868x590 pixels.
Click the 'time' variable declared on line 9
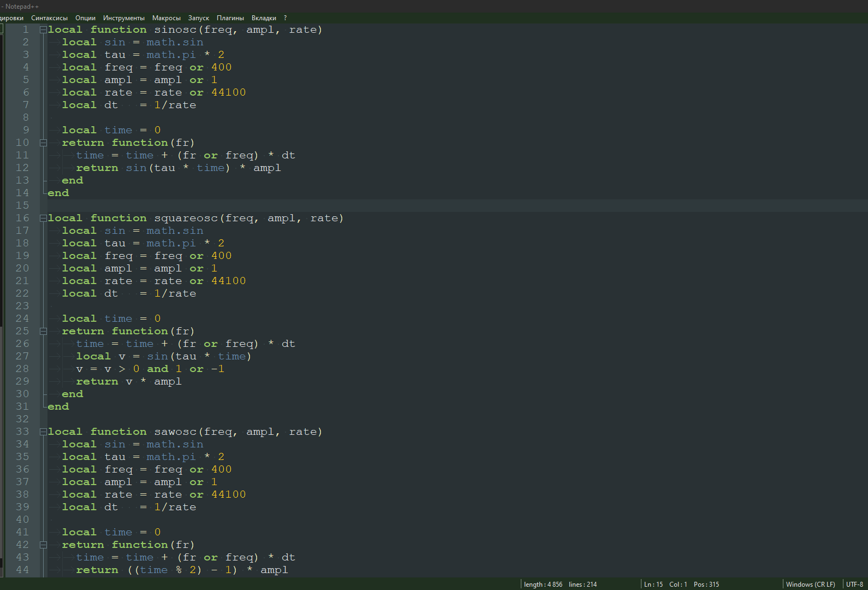click(x=118, y=130)
